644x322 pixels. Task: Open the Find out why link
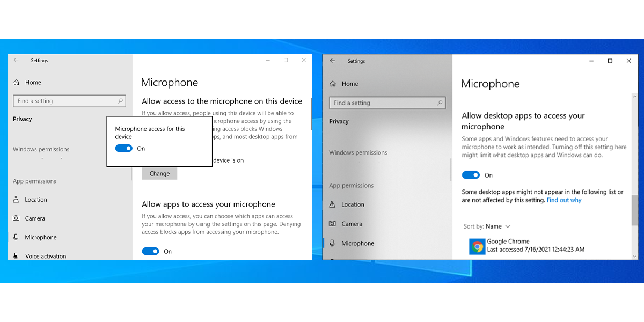coord(564,200)
